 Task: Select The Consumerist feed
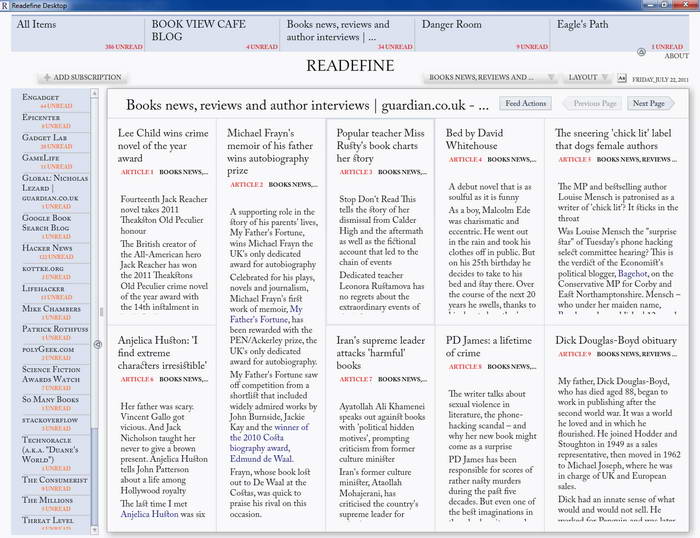[x=51, y=484]
